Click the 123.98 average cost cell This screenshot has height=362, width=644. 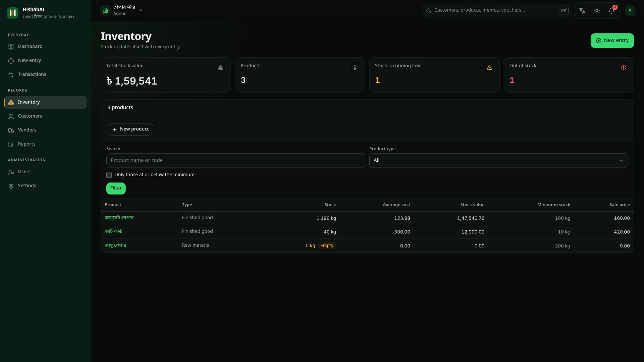click(x=402, y=218)
